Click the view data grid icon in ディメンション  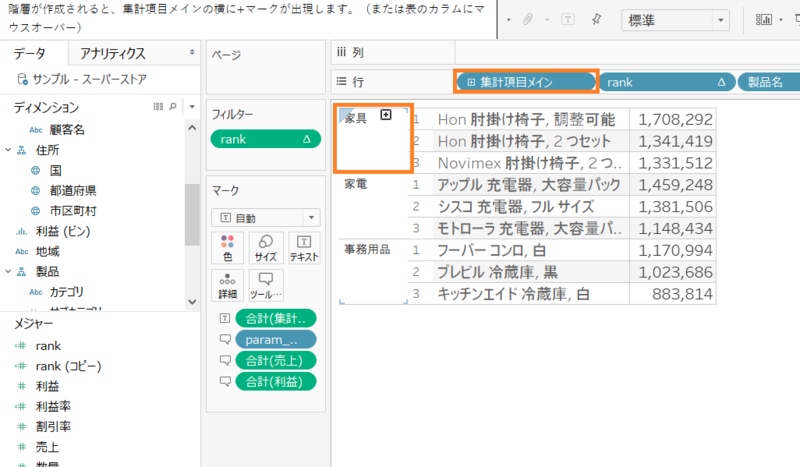coord(158,107)
